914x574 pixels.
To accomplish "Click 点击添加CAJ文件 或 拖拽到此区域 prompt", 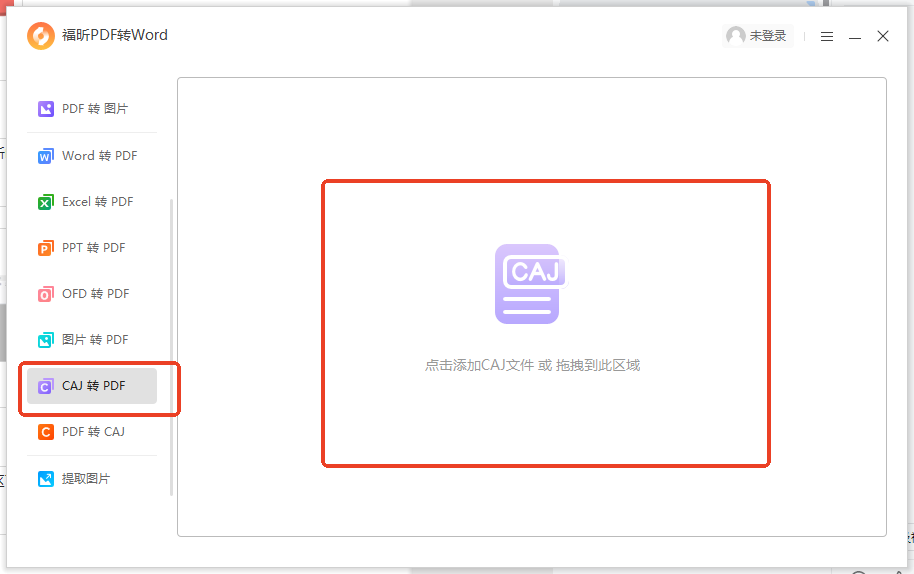I will point(532,365).
